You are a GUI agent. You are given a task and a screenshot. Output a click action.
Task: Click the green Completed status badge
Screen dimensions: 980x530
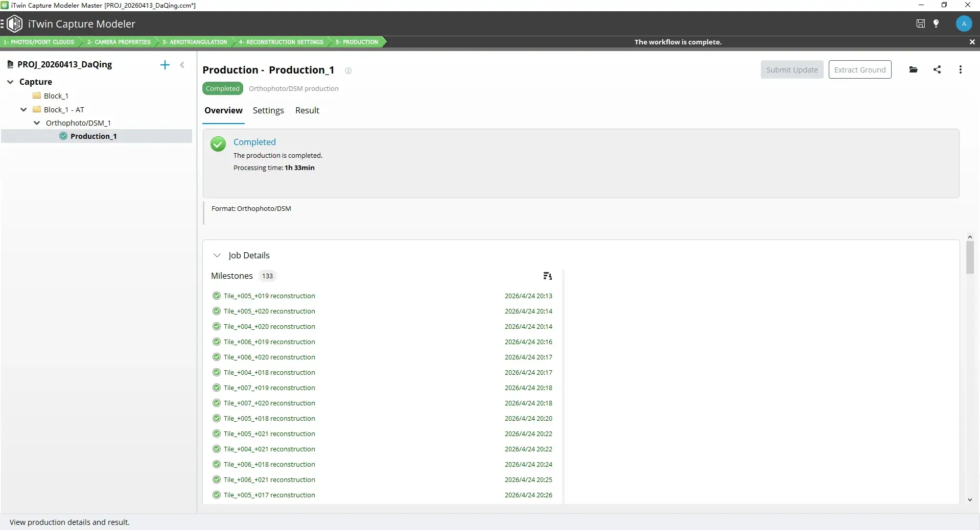click(223, 88)
